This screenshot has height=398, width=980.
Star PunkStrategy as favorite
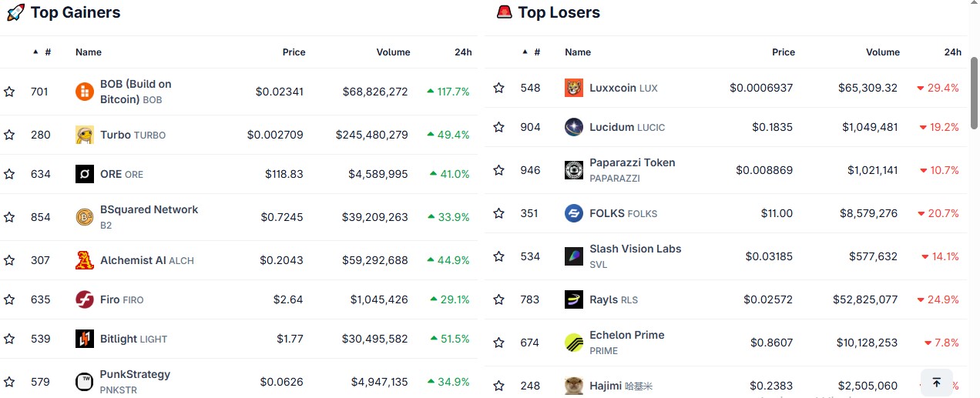[9, 382]
